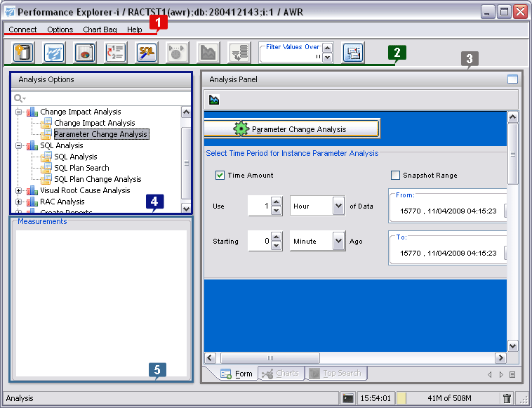The width and height of the screenshot is (532, 408).
Task: Open the console icon in status bar
Action: pyautogui.click(x=347, y=398)
